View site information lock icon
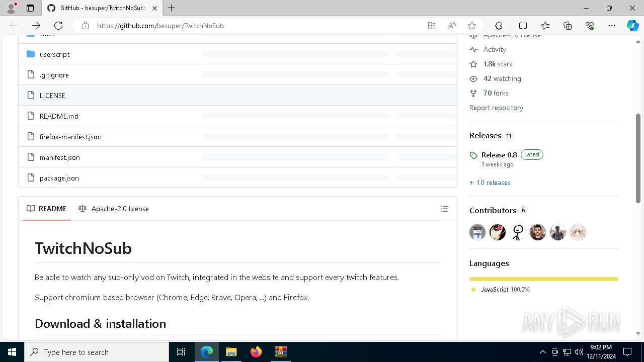The width and height of the screenshot is (644, 362). click(86, 26)
